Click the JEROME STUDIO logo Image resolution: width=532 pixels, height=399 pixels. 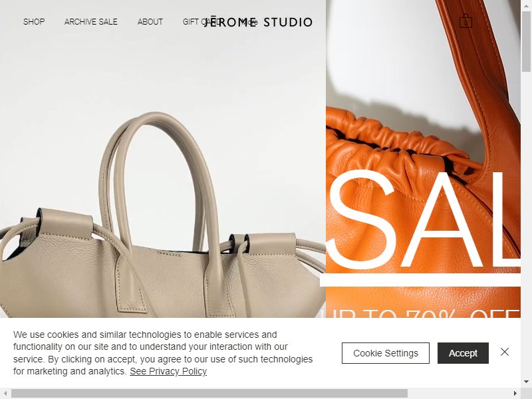[x=258, y=22]
